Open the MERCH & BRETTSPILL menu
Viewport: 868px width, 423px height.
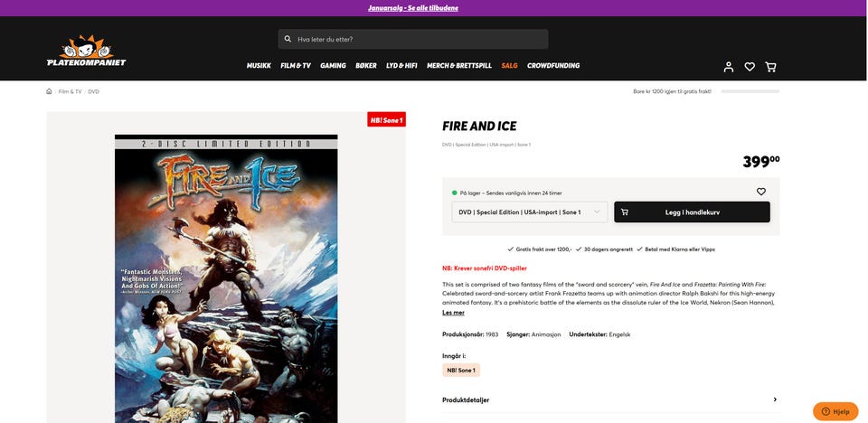click(x=459, y=65)
